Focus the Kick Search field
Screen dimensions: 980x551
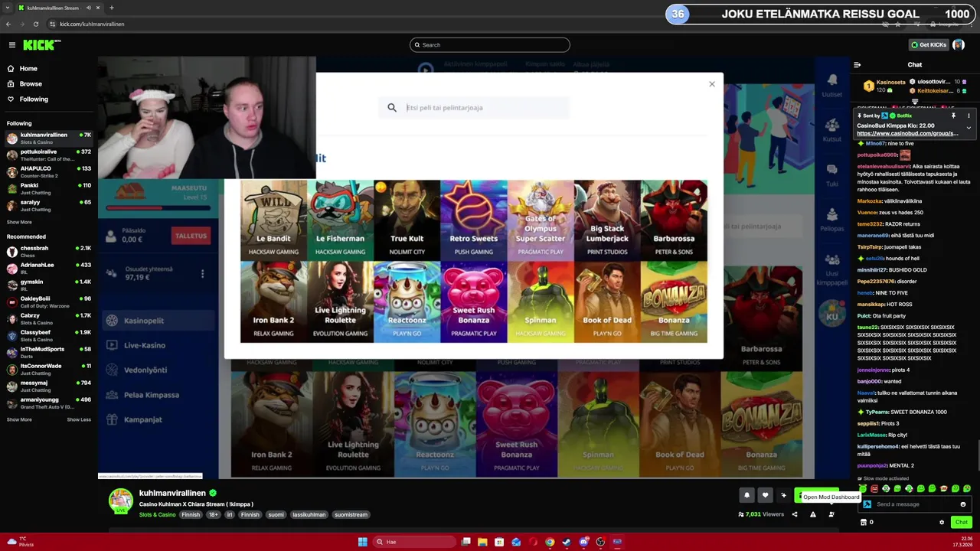(490, 45)
